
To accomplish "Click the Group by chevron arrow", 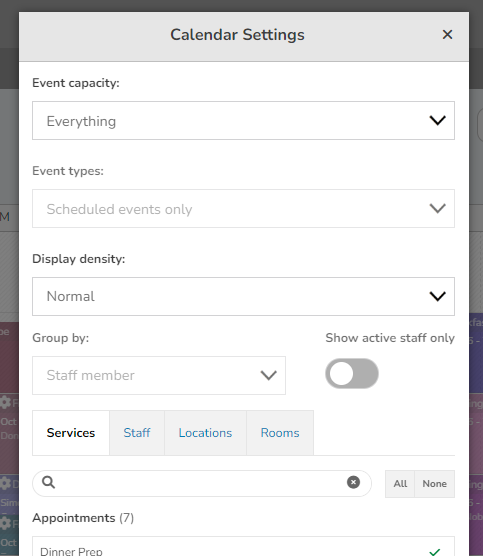I will (268, 376).
